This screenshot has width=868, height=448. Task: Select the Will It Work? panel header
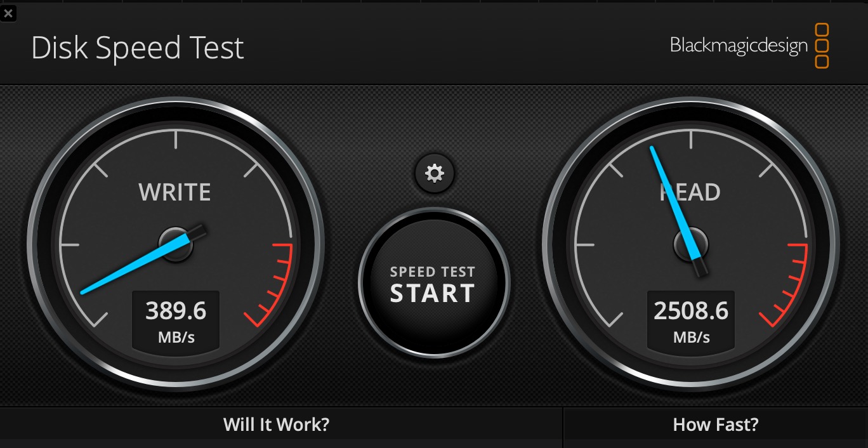(x=277, y=424)
